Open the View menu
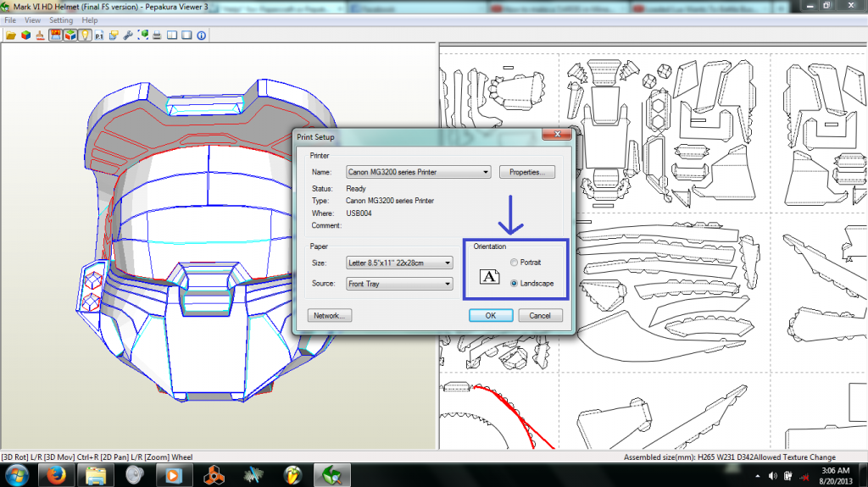Image resolution: width=868 pixels, height=487 pixels. [33, 20]
